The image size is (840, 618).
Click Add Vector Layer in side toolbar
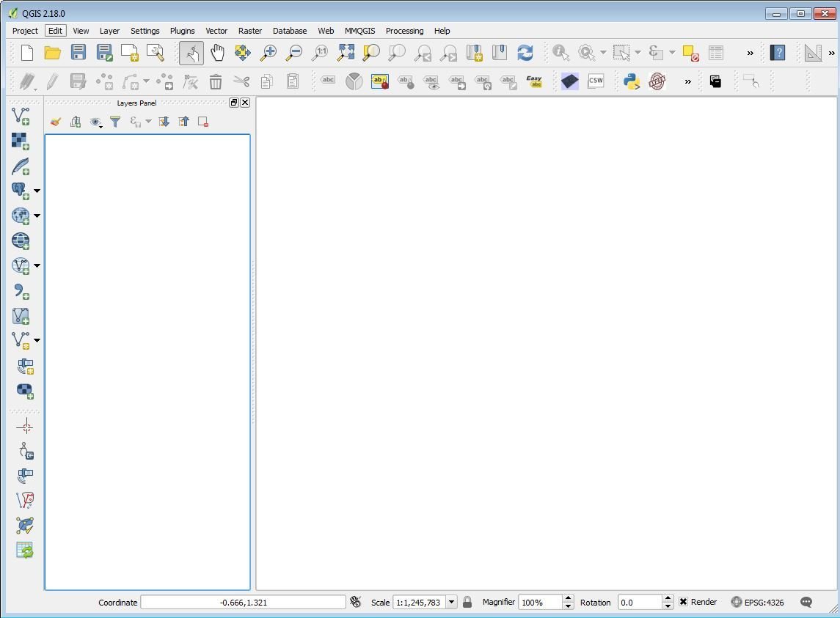[x=21, y=116]
